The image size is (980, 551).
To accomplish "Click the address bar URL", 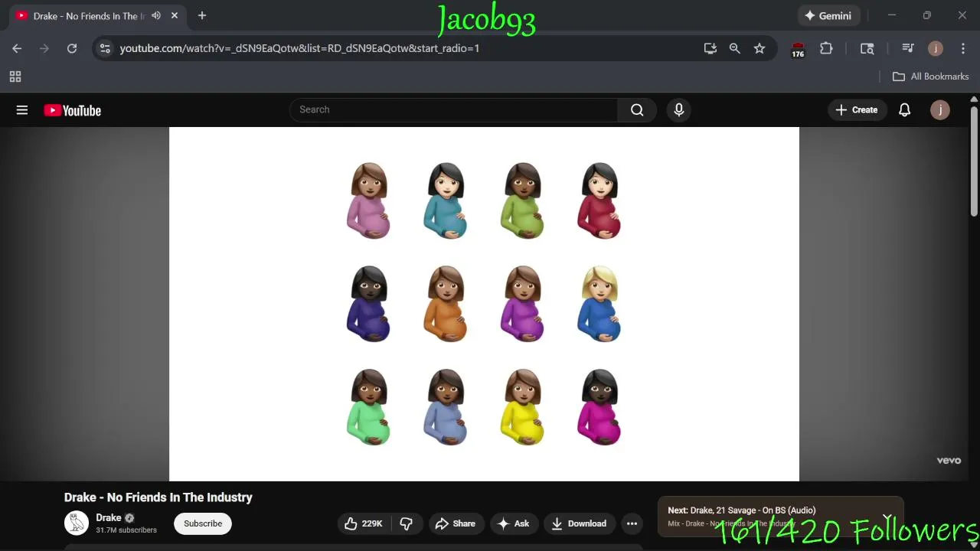I will click(x=299, y=48).
